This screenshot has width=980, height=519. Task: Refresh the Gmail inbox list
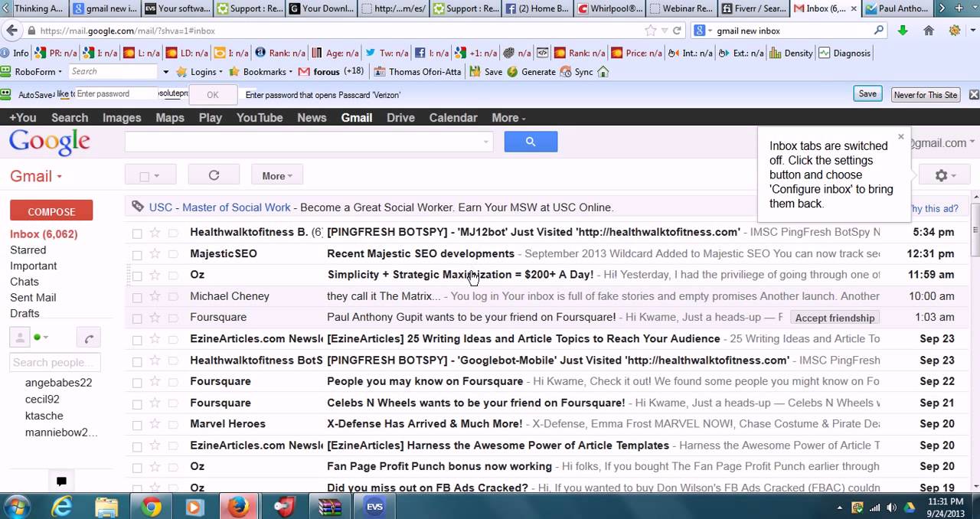coord(214,175)
